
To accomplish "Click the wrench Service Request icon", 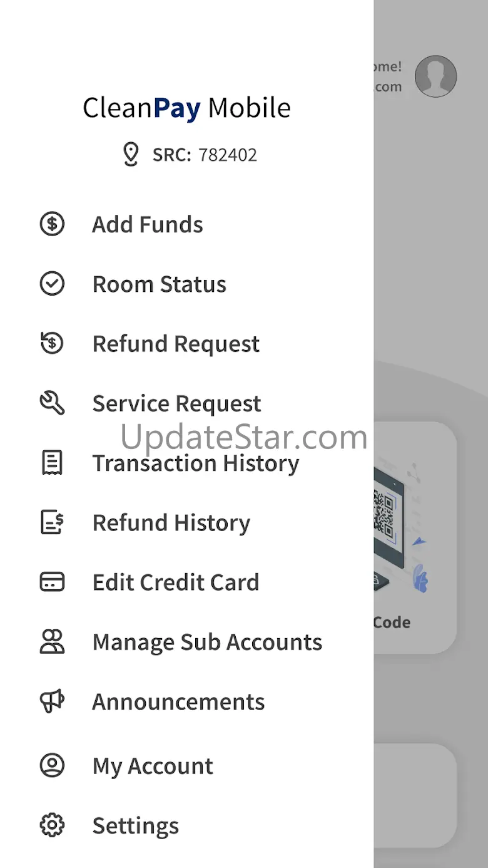I will click(52, 403).
